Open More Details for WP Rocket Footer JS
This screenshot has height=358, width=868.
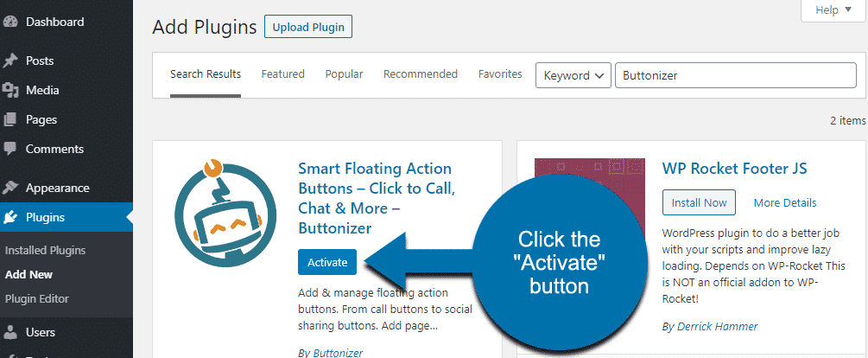785,203
